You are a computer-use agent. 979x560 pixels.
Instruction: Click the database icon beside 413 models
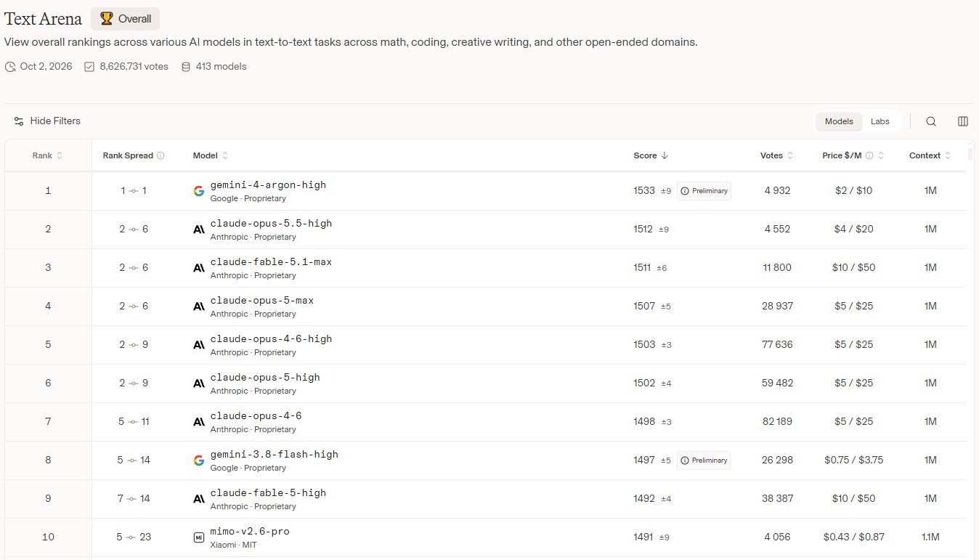(x=186, y=67)
